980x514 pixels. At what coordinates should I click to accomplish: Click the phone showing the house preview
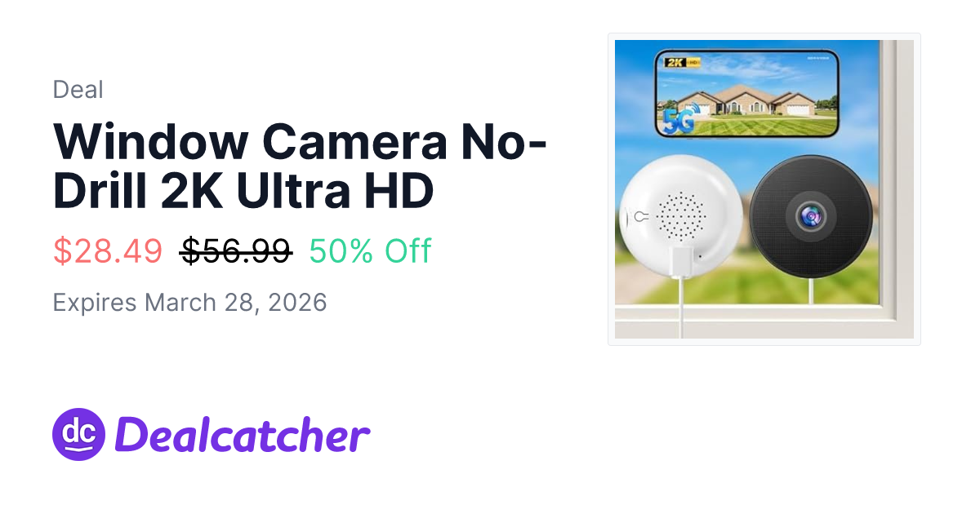[746, 92]
